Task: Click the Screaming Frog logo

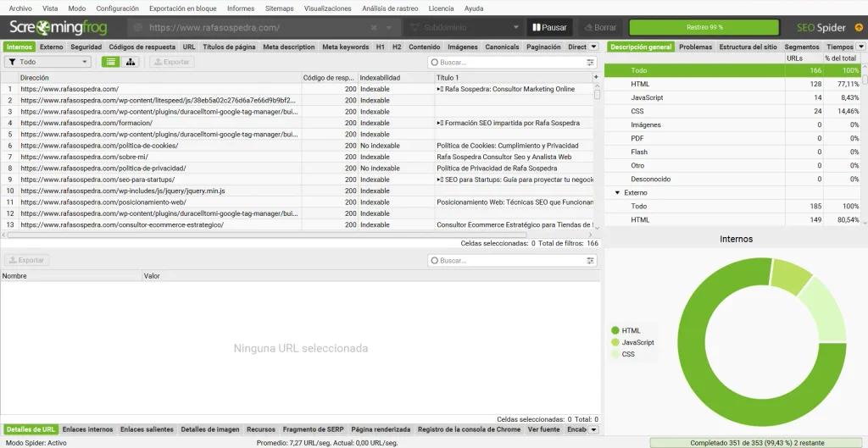Action: 58,27
